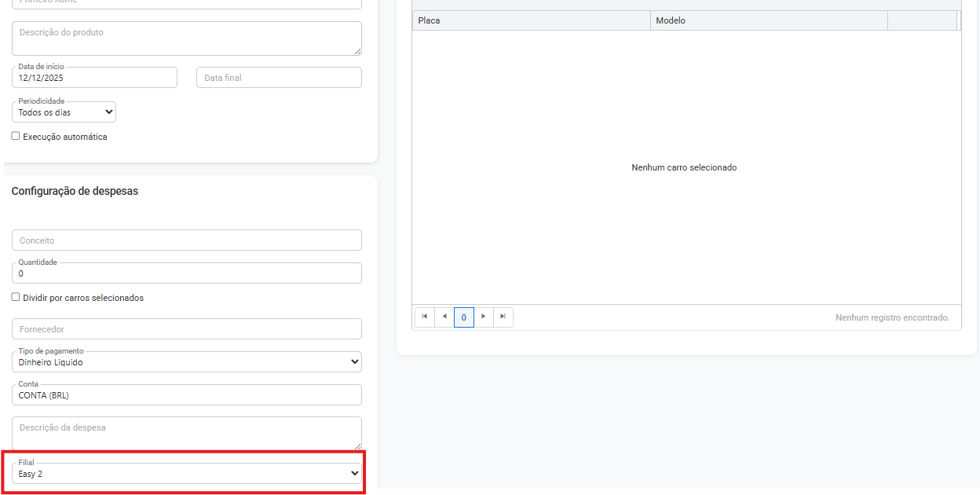Go to previous page in pagination
Screen dimensions: 980x495
coord(444,317)
